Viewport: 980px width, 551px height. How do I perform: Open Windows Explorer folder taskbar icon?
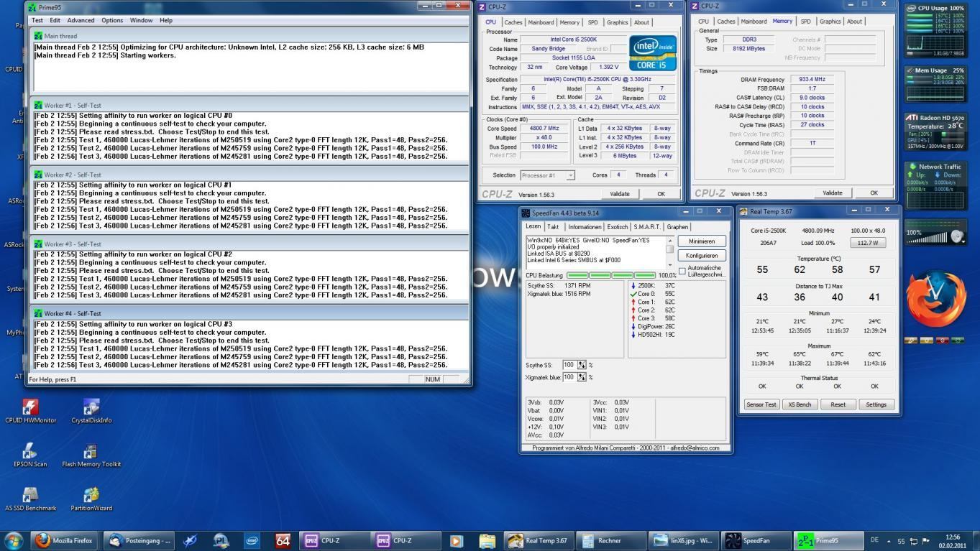(487, 540)
